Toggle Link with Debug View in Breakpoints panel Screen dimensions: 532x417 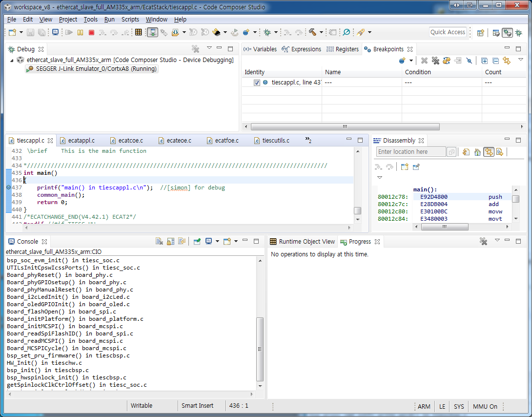[x=507, y=61]
